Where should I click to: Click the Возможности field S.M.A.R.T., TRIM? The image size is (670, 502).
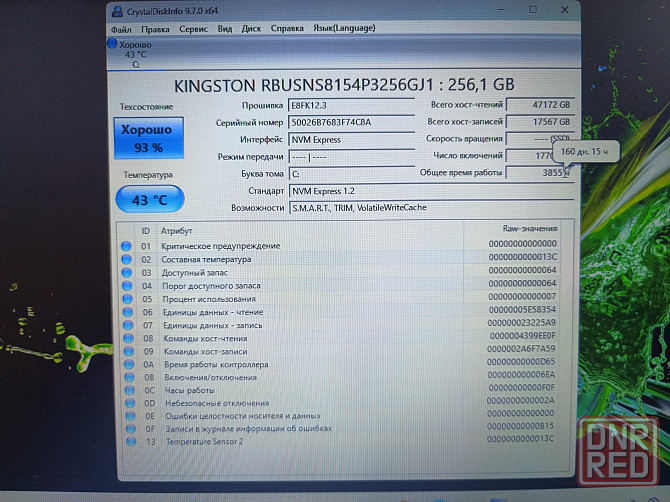431,207
